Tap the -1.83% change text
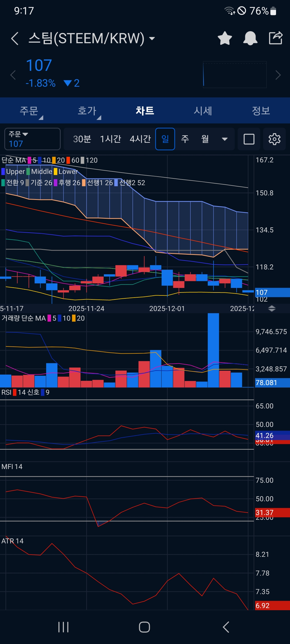The image size is (290, 644). [41, 83]
